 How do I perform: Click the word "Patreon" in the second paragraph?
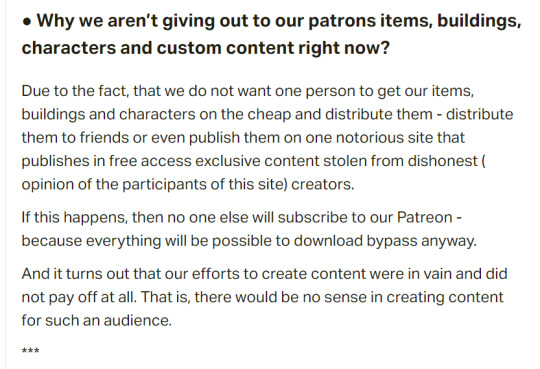point(424,217)
